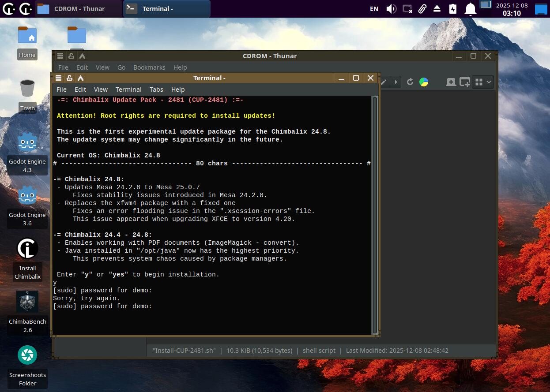Click the eject media tray icon
Viewport: 550px width, 392px height.
click(437, 8)
